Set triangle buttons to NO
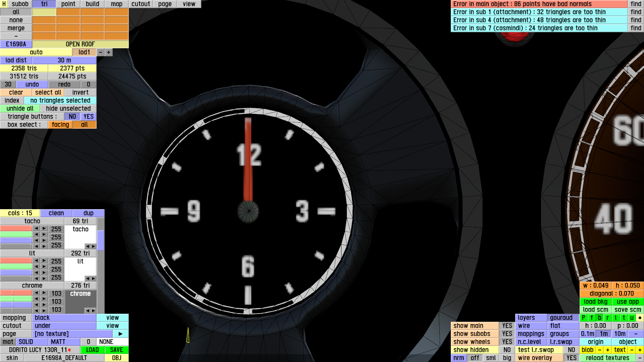The image size is (644, 362). coord(72,117)
